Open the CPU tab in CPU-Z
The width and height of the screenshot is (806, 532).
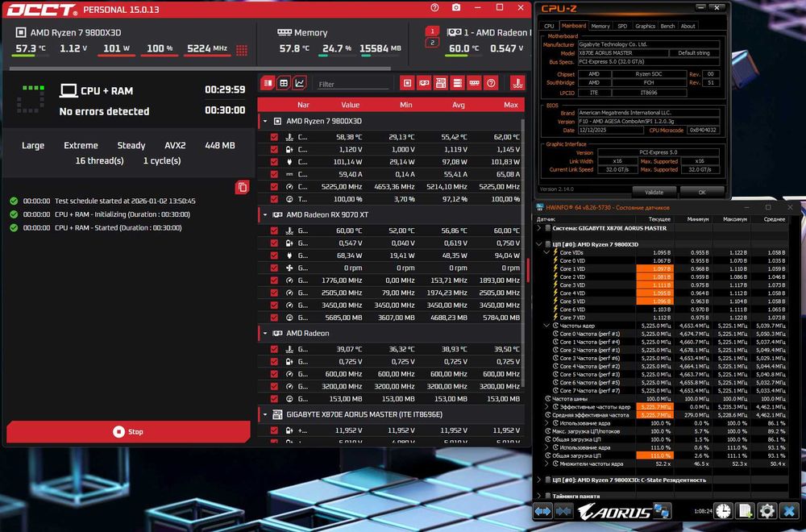pyautogui.click(x=549, y=27)
